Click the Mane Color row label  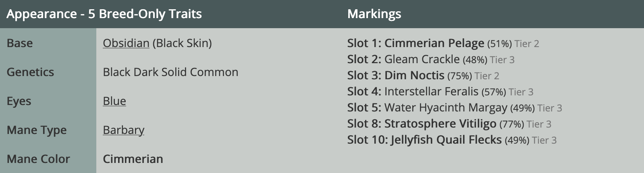pyautogui.click(x=38, y=159)
